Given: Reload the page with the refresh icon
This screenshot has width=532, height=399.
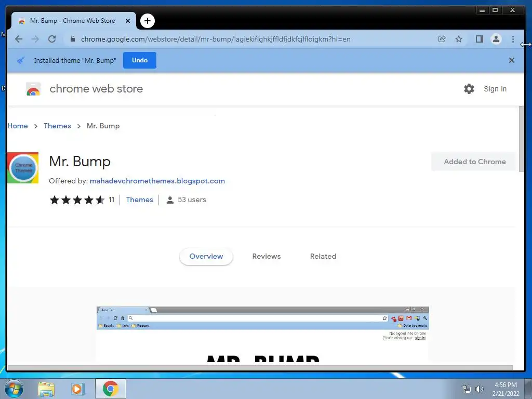Looking at the screenshot, I should point(52,39).
